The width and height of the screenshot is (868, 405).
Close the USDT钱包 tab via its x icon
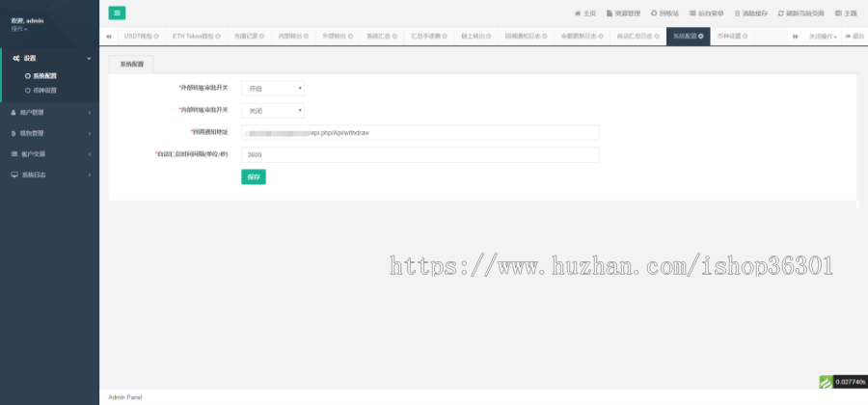(156, 36)
